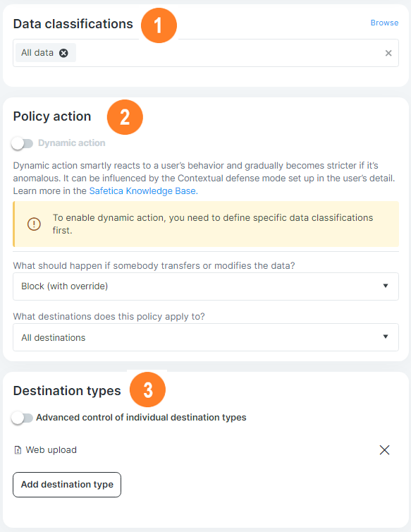Click Add destination type button

pos(67,485)
